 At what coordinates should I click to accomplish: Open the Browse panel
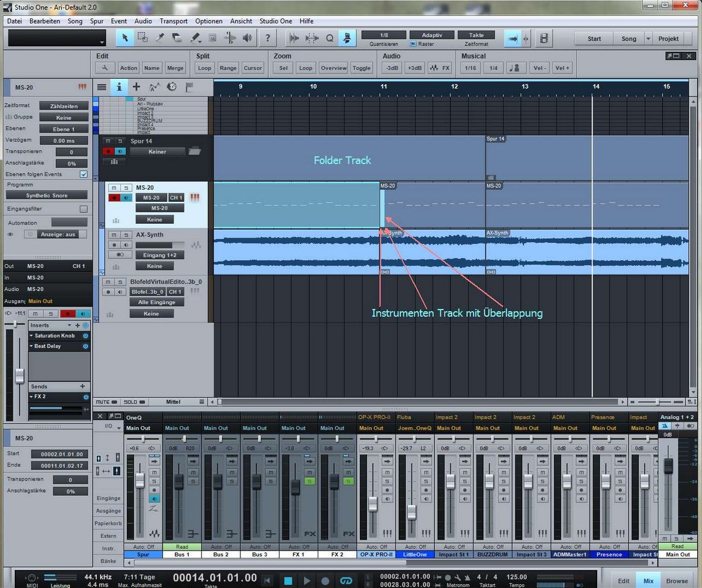[x=676, y=580]
